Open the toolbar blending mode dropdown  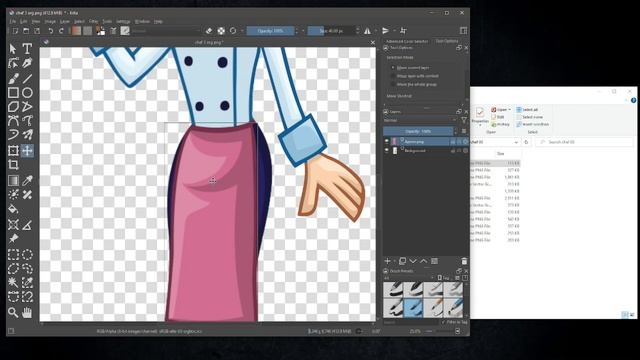point(166,31)
